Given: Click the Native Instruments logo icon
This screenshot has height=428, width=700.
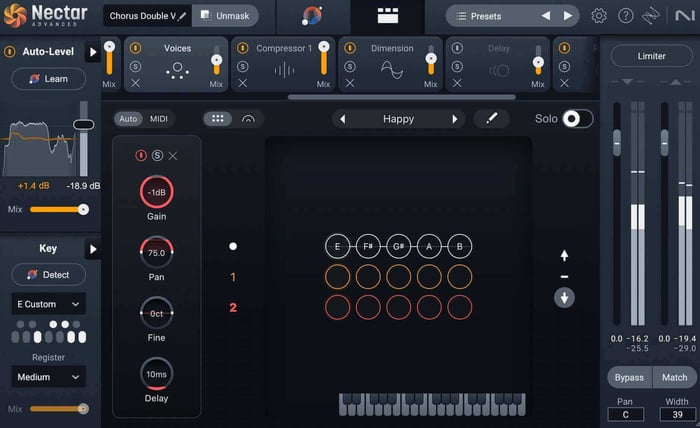Looking at the screenshot, I should 684,16.
